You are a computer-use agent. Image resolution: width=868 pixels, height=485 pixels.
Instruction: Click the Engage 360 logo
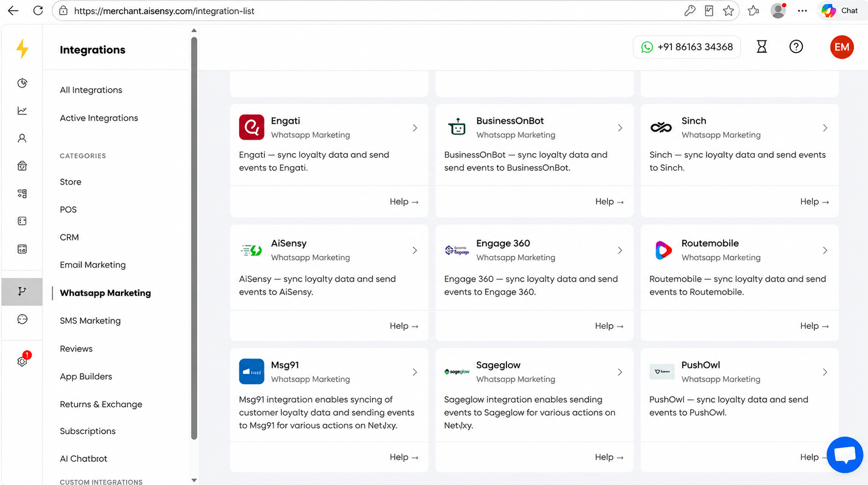click(x=457, y=251)
